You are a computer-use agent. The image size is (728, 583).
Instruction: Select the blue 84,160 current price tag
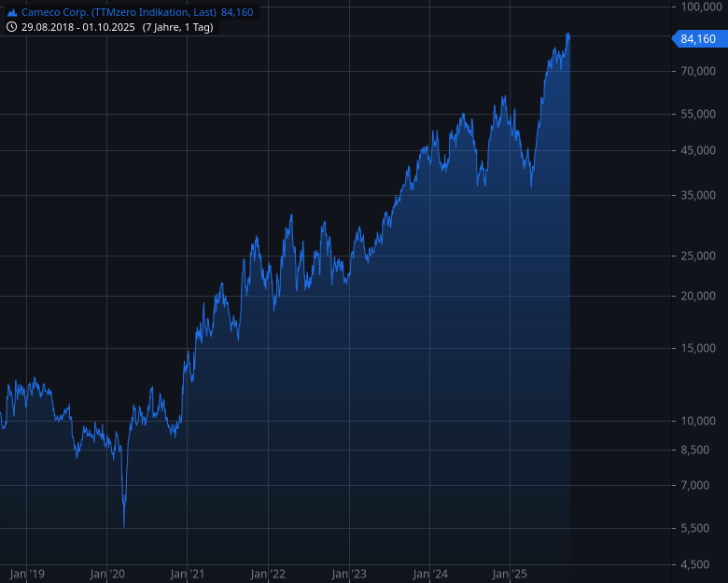tap(697, 39)
